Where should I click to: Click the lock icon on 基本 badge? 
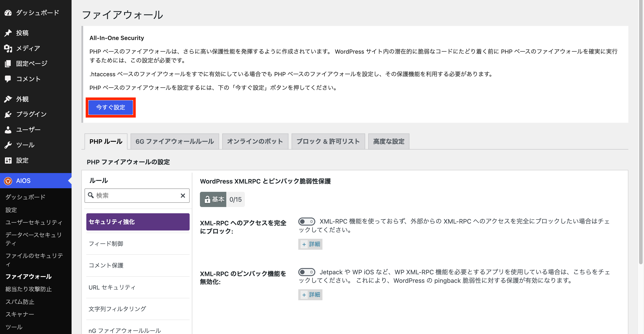pyautogui.click(x=207, y=199)
